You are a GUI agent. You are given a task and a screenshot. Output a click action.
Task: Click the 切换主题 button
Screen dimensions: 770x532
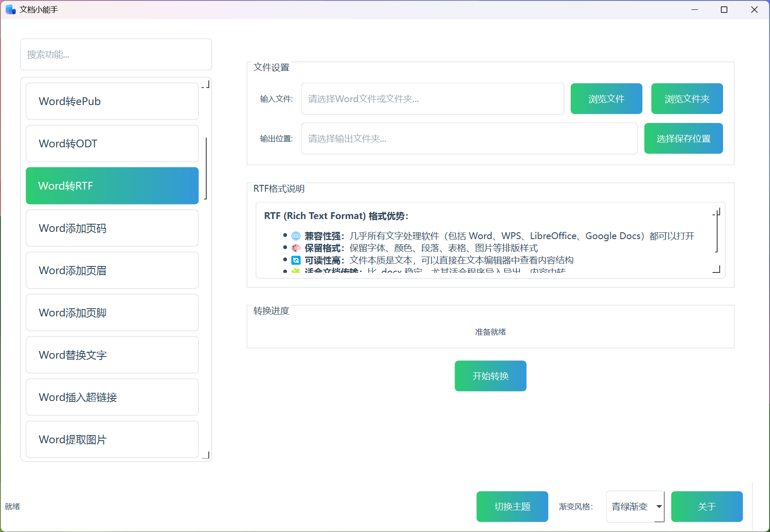(x=512, y=506)
